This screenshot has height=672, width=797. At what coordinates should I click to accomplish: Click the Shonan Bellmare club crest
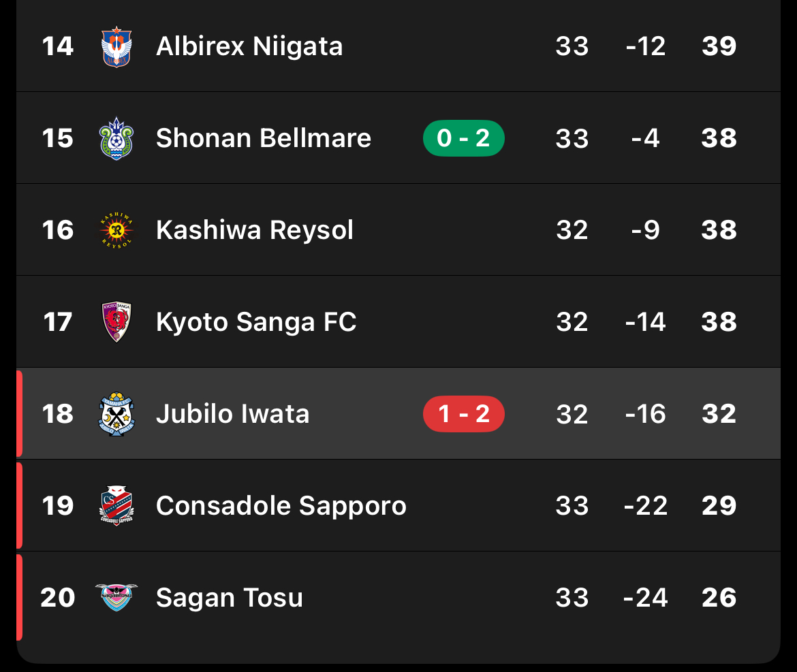(116, 139)
